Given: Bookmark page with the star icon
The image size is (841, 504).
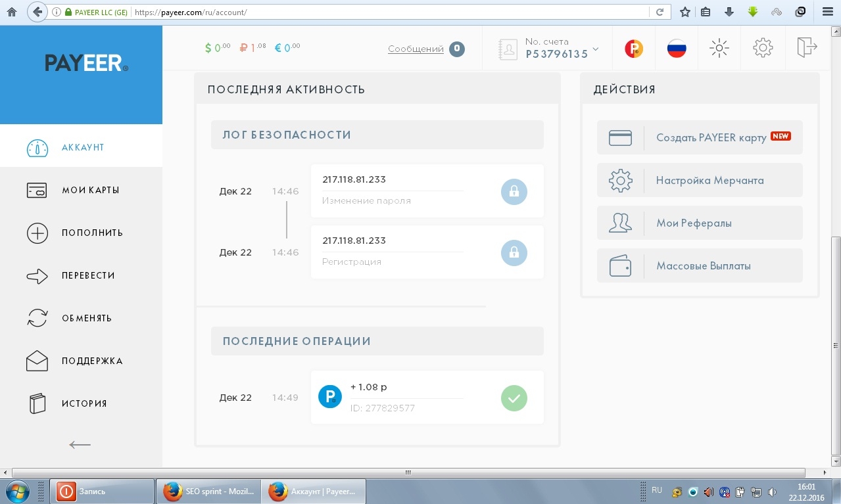Looking at the screenshot, I should (x=685, y=12).
